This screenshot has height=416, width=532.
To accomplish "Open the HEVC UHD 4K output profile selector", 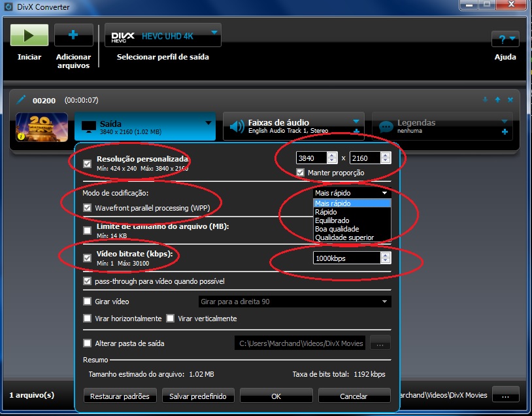I will 163,35.
